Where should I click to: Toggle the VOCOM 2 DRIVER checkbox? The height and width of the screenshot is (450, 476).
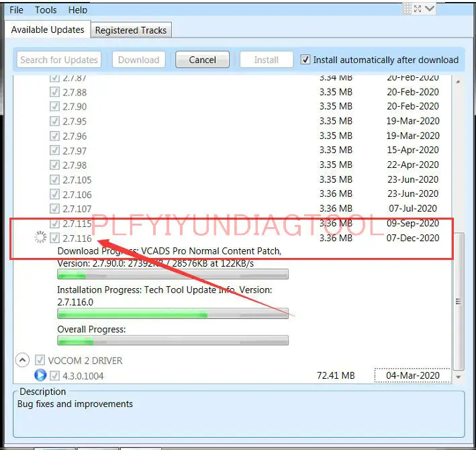pos(40,360)
